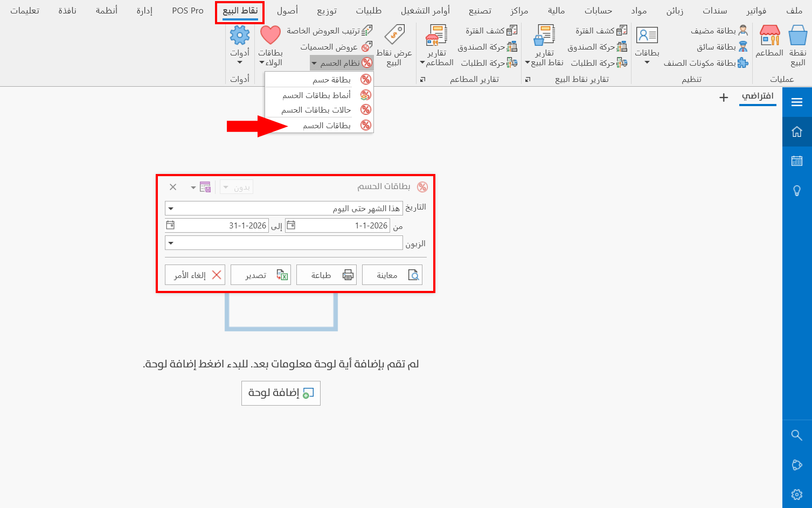This screenshot has height=508, width=812.
Task: Open the sidebar lightbulb tips icon
Action: 797,190
